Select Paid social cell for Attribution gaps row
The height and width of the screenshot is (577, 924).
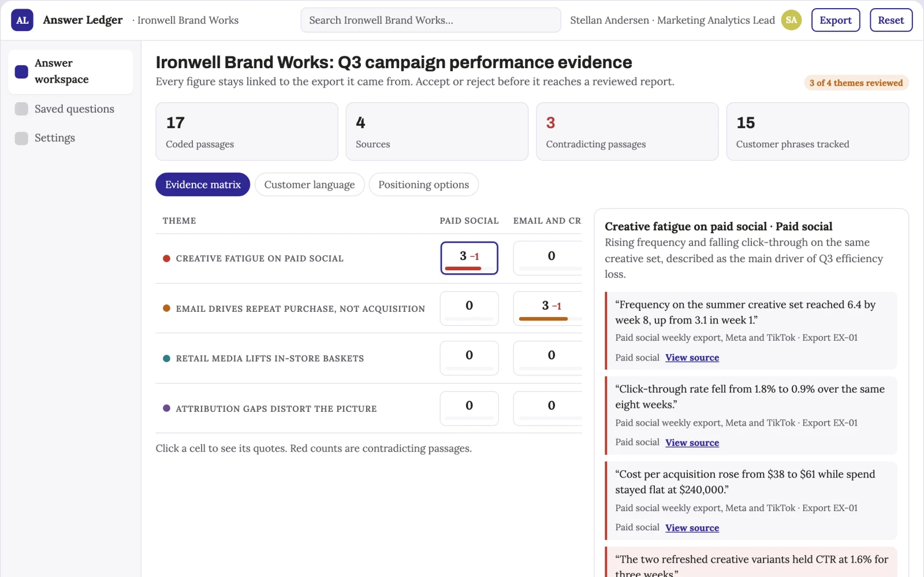coord(470,408)
